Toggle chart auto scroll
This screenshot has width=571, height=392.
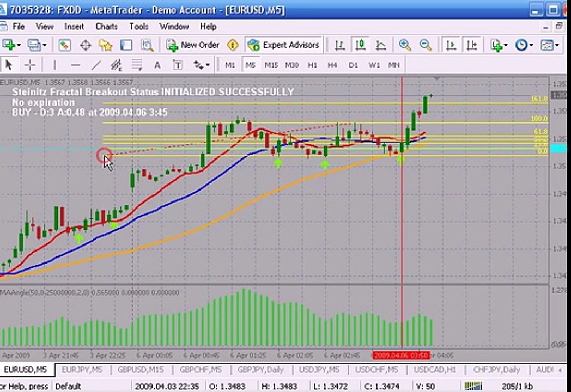(x=451, y=45)
